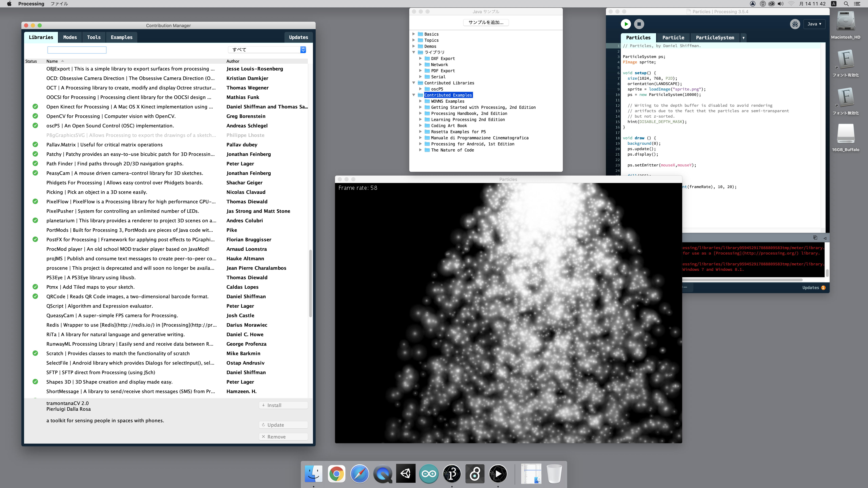The width and height of the screenshot is (868, 488).
Task: Click the QRCode installed checkmark
Action: tap(35, 296)
